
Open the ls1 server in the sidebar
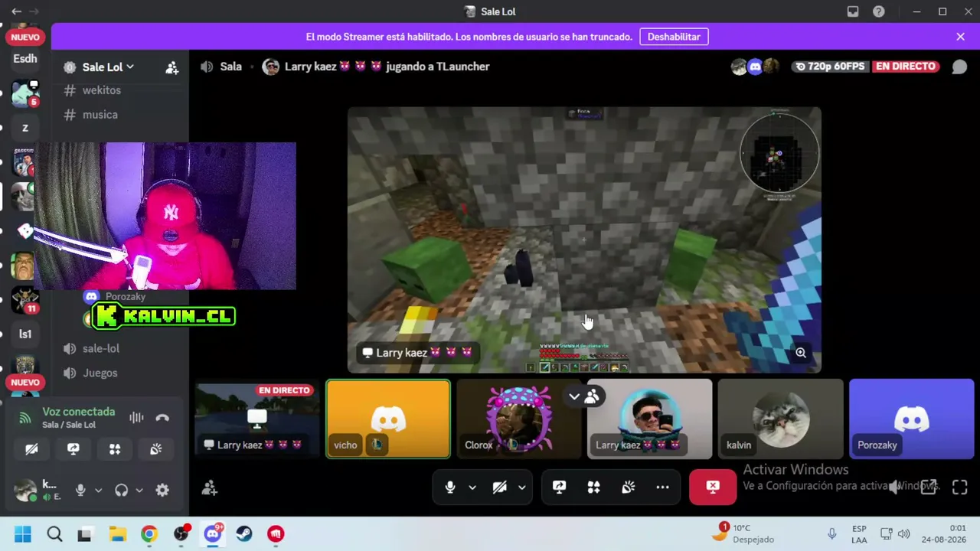click(25, 334)
